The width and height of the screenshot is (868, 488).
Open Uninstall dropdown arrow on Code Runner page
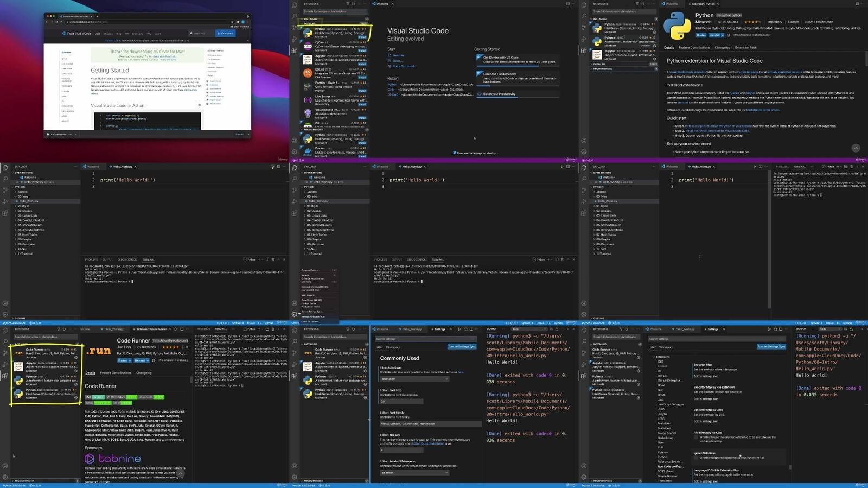pyautogui.click(x=147, y=360)
